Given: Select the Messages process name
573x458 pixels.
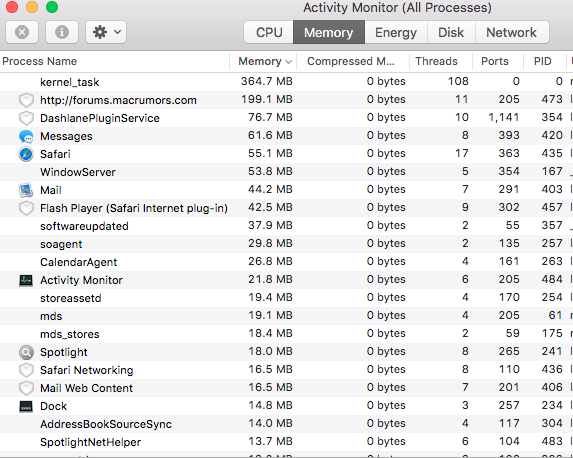Looking at the screenshot, I should click(66, 136).
